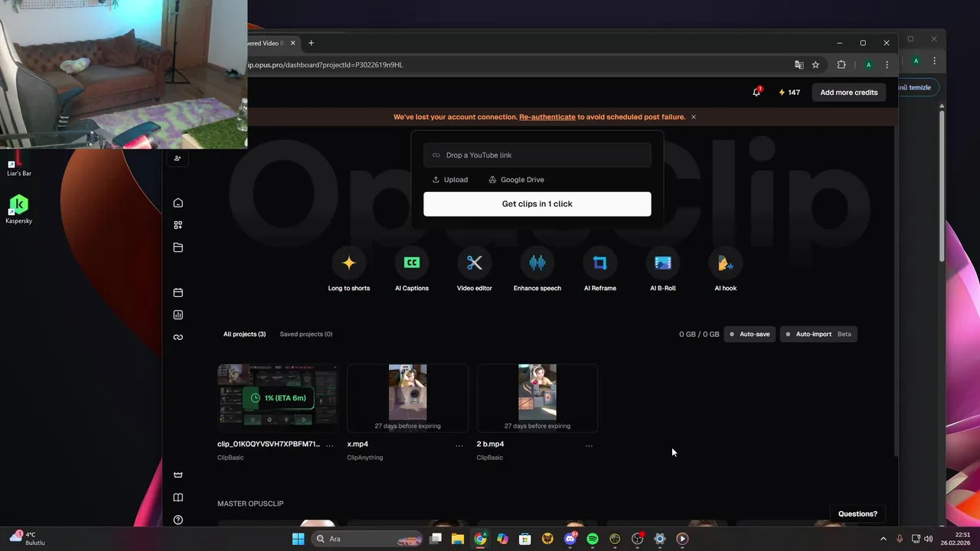Click the Chrome address bar URL

click(325, 65)
